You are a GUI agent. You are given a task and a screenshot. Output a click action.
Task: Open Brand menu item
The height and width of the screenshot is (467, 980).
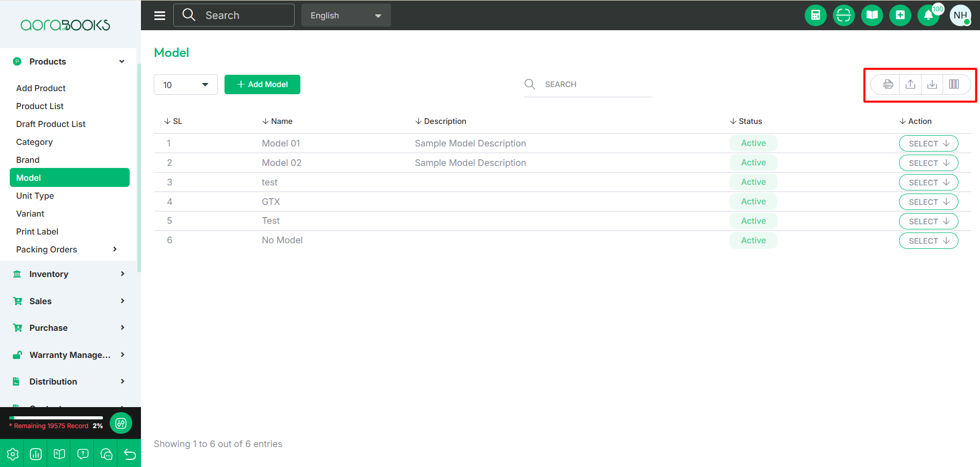[28, 160]
